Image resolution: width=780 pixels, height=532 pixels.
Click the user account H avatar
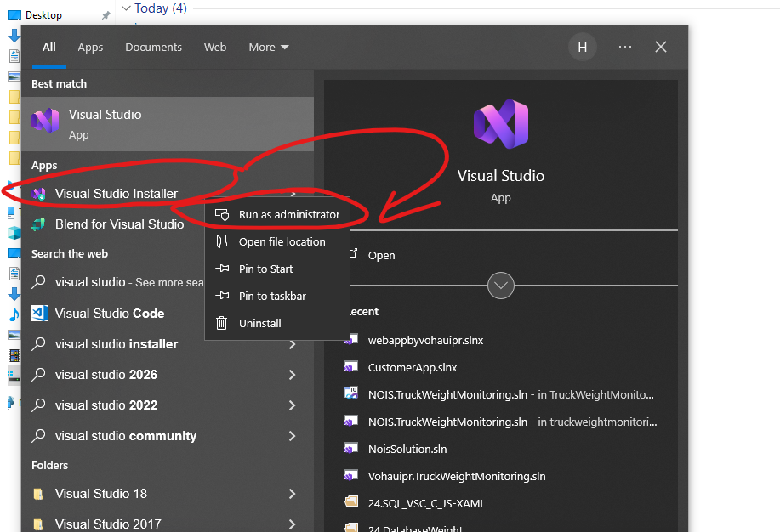pos(583,48)
